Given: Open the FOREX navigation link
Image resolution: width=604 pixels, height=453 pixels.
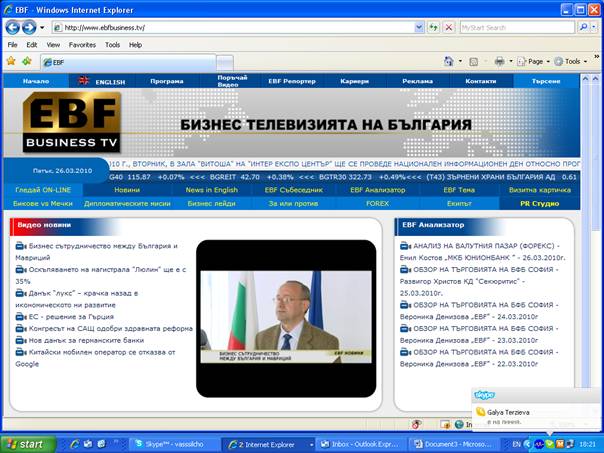Looking at the screenshot, I should [349, 203].
